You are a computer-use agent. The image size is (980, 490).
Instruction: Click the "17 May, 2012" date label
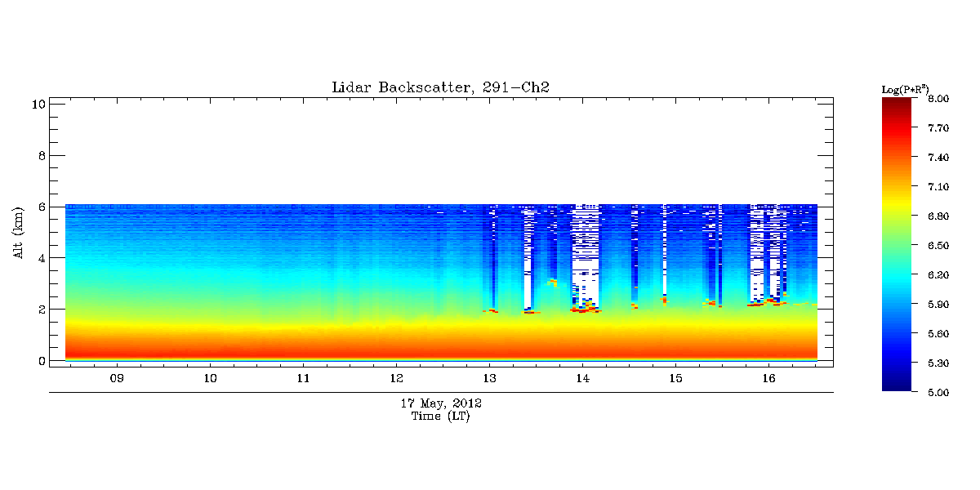[441, 403]
